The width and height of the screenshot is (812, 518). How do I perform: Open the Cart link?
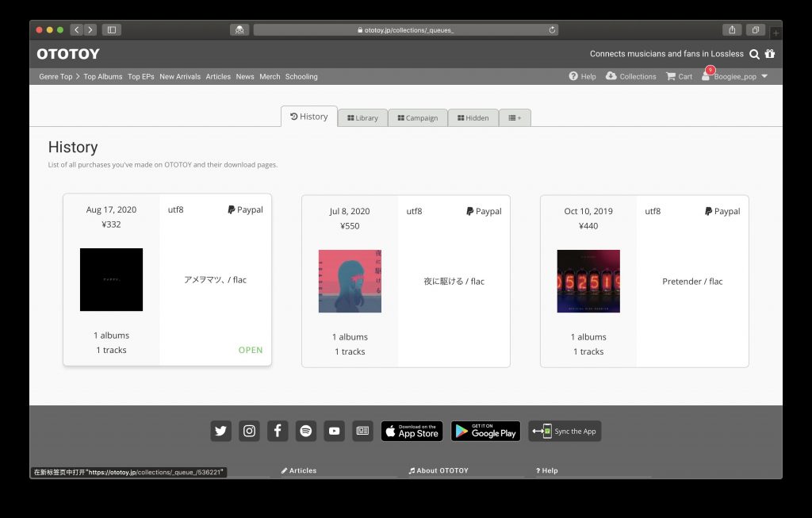tap(679, 77)
